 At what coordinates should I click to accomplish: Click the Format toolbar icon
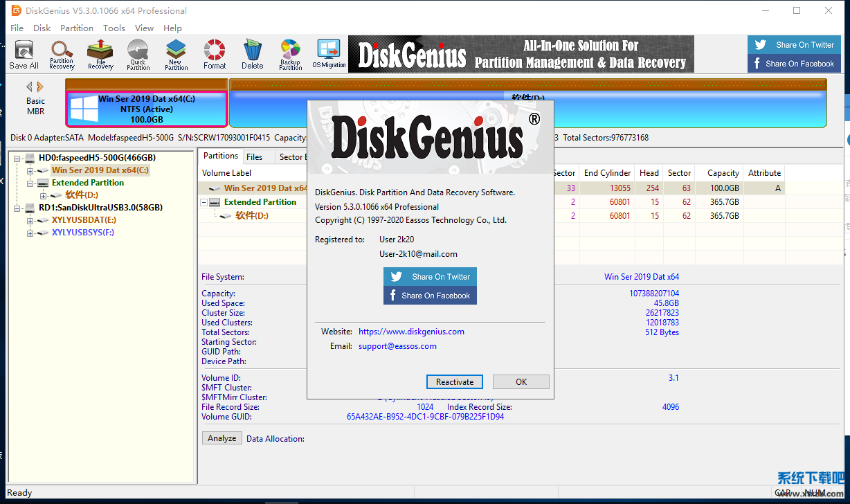[215, 55]
